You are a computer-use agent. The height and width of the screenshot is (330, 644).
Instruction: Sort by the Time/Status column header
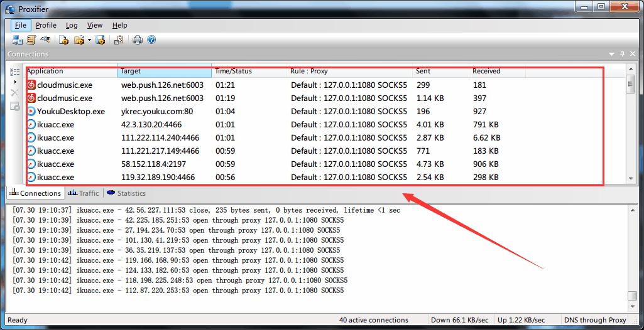pyautogui.click(x=249, y=71)
